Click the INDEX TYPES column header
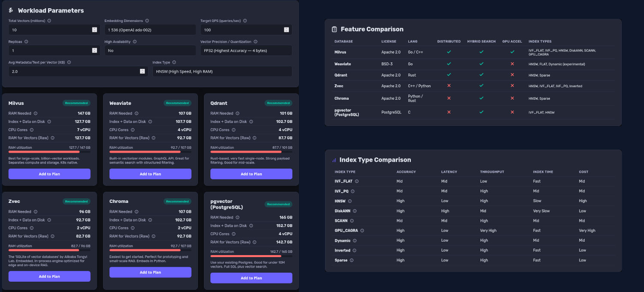The width and height of the screenshot is (644, 292). tap(540, 42)
